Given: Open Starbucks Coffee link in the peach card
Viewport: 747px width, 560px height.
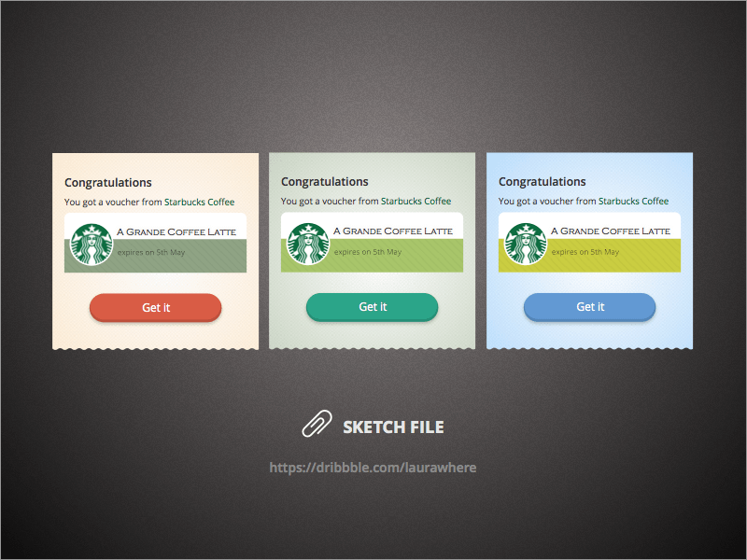Looking at the screenshot, I should pyautogui.click(x=199, y=202).
